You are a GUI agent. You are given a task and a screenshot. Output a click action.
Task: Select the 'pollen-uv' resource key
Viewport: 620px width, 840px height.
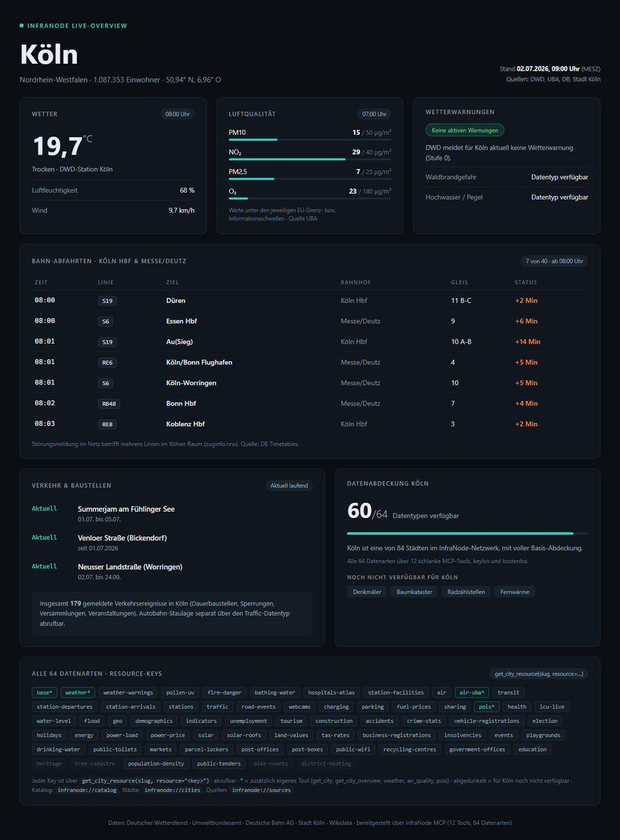181,693
